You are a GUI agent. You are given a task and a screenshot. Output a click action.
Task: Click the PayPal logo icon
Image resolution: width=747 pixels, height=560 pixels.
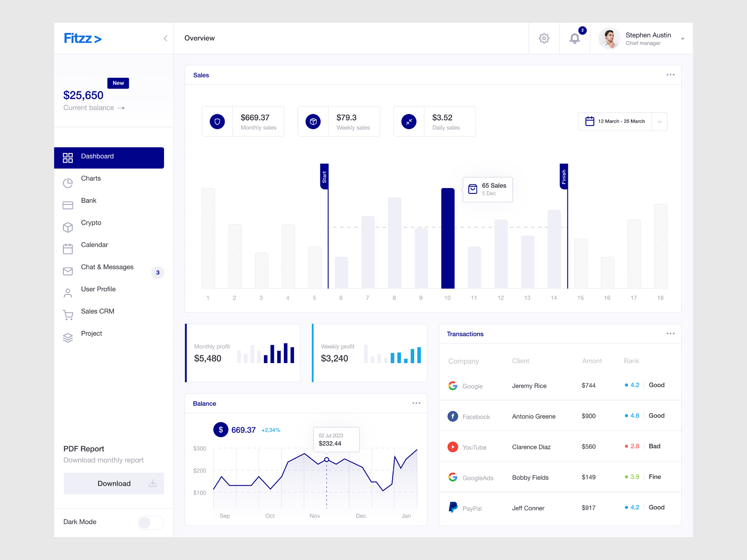[x=453, y=507]
